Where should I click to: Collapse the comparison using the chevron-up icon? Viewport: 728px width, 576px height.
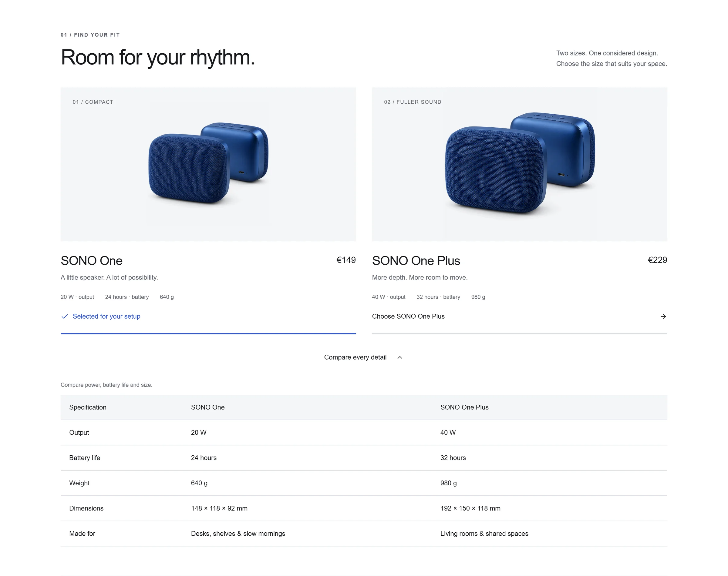pyautogui.click(x=400, y=357)
